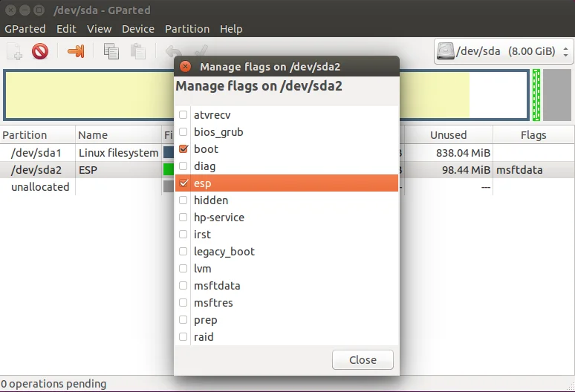This screenshot has height=392, width=575.
Task: Open the Partition menu
Action: pyautogui.click(x=187, y=29)
